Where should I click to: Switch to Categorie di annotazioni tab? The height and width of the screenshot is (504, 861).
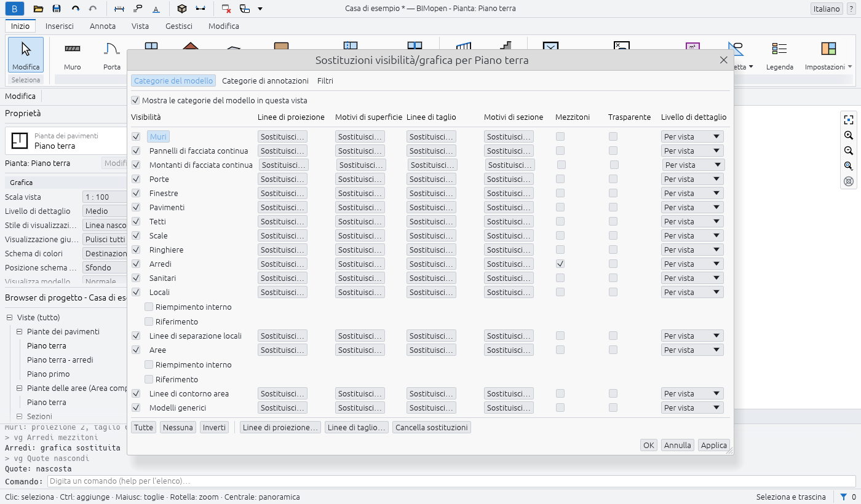(265, 81)
